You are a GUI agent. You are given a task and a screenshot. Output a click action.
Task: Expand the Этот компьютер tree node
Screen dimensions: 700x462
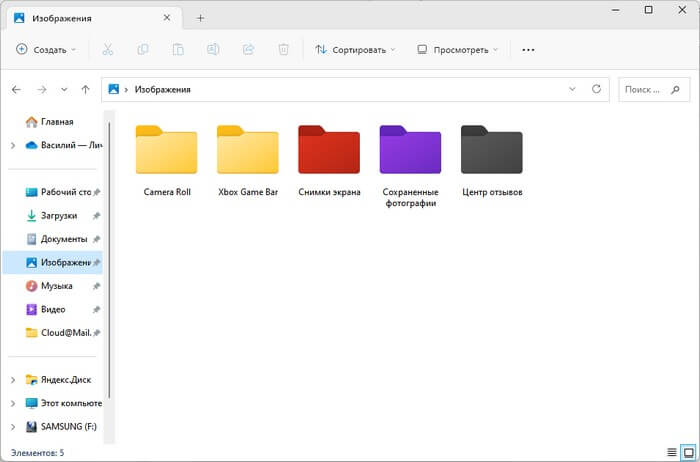coord(12,404)
